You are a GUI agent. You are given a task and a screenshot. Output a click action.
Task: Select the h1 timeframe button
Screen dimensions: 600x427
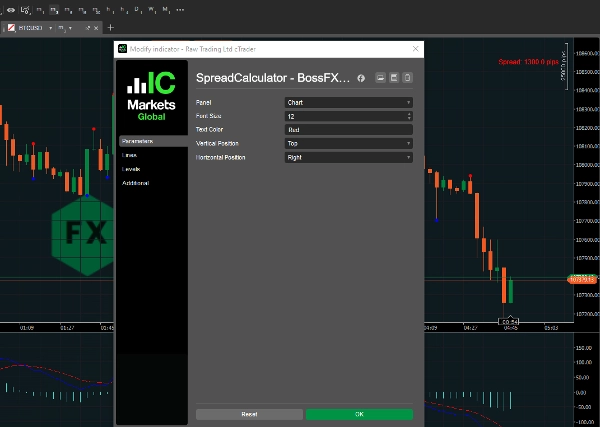click(x=110, y=10)
